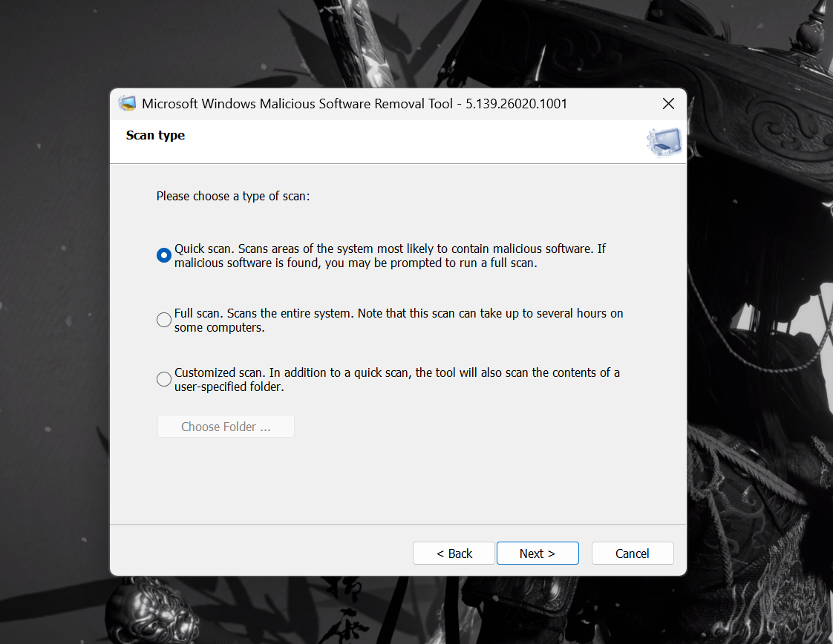Screen dimensions: 833x644
Task: Click 'Please choose a type of scan:' text
Action: click(232, 197)
